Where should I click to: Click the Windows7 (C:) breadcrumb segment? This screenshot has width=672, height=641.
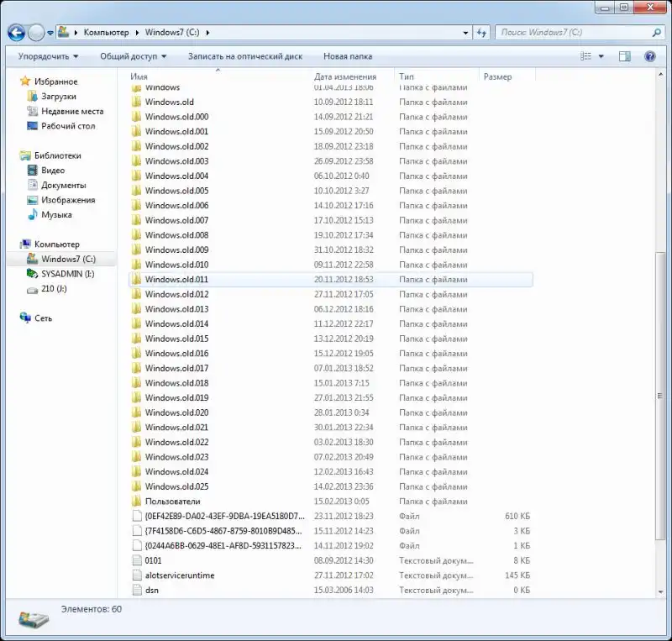pyautogui.click(x=171, y=33)
